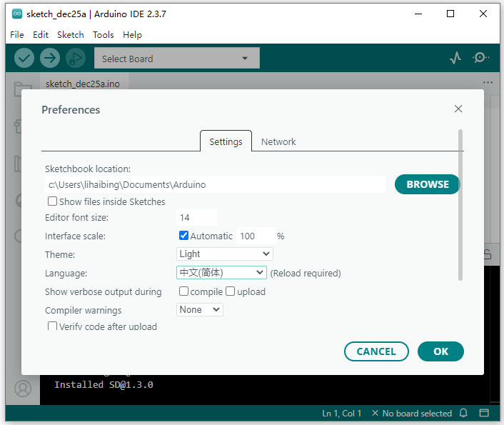Close the Preferences dialog with X

coord(458,109)
